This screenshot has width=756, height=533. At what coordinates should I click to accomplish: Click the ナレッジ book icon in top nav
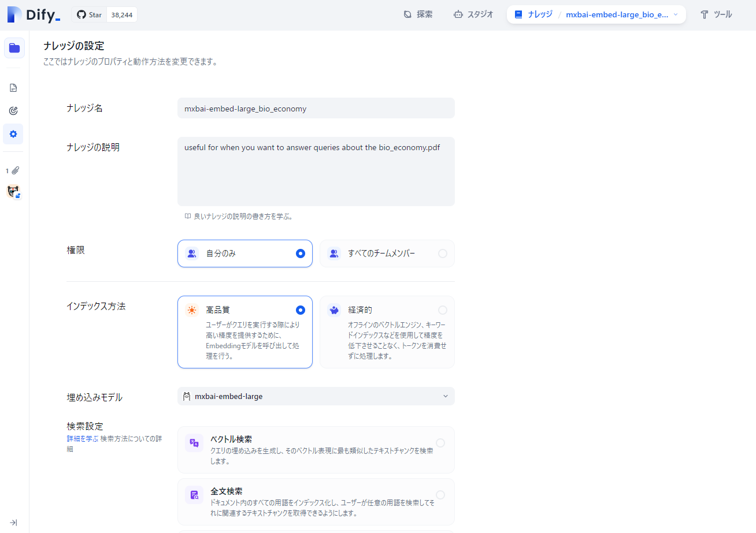click(518, 14)
